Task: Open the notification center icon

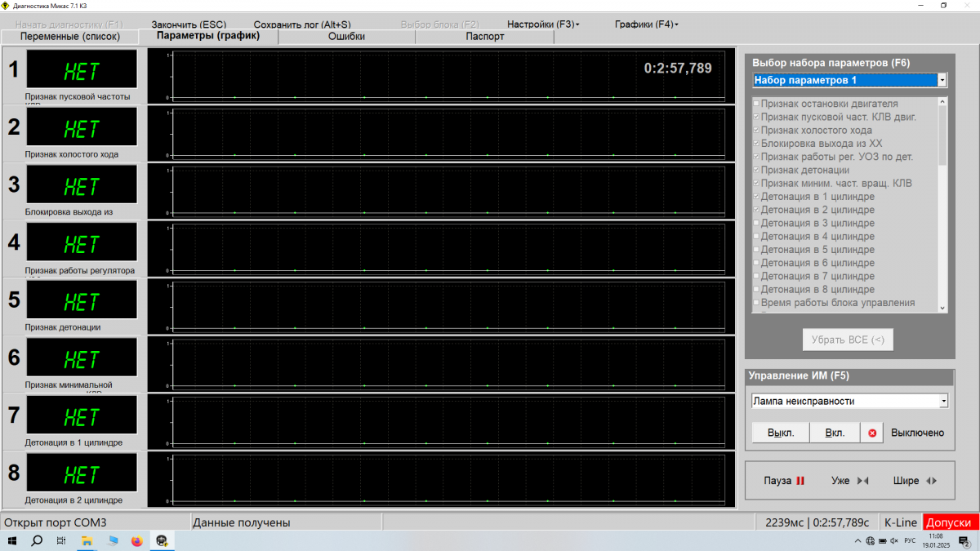Action: pos(963,541)
